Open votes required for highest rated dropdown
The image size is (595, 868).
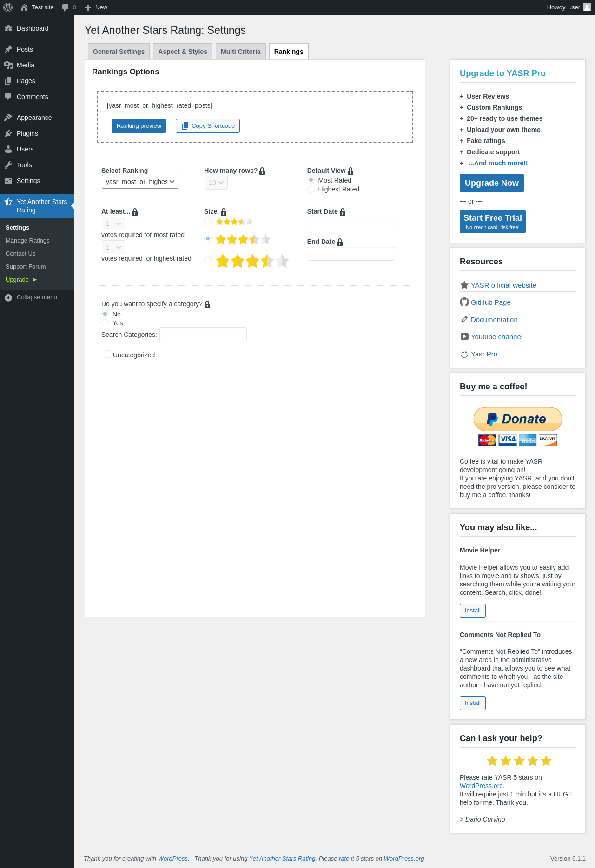click(x=113, y=247)
